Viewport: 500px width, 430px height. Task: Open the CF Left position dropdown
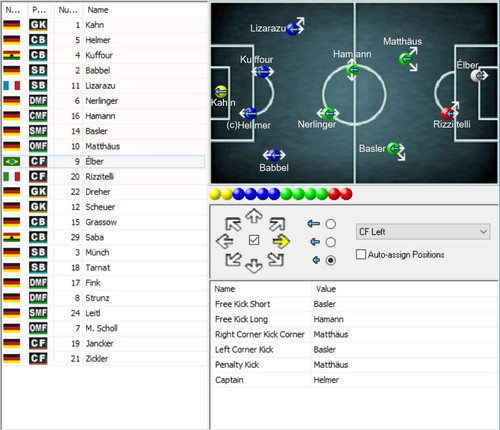point(423,232)
